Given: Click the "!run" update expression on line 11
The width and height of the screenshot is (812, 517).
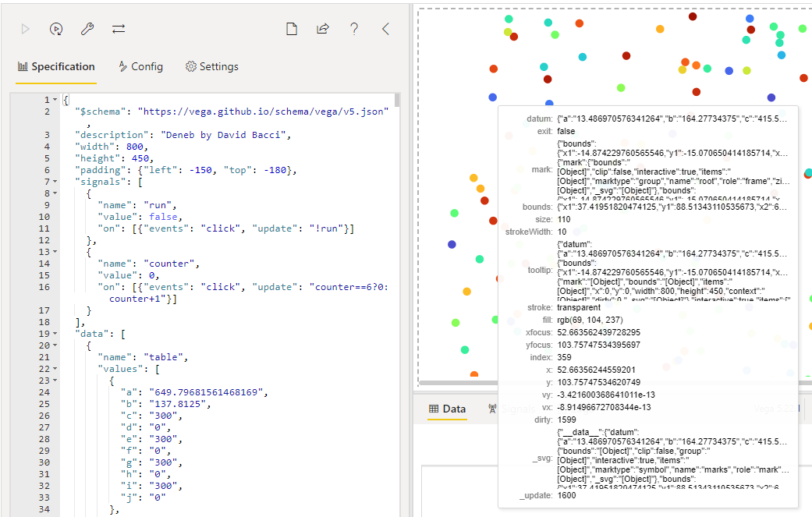Looking at the screenshot, I should coord(329,228).
